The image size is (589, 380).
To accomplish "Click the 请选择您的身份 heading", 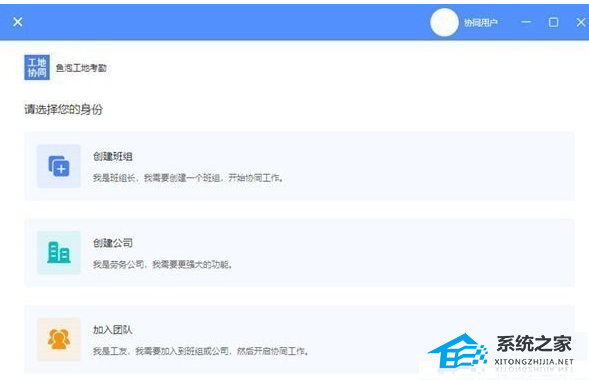I will click(63, 109).
